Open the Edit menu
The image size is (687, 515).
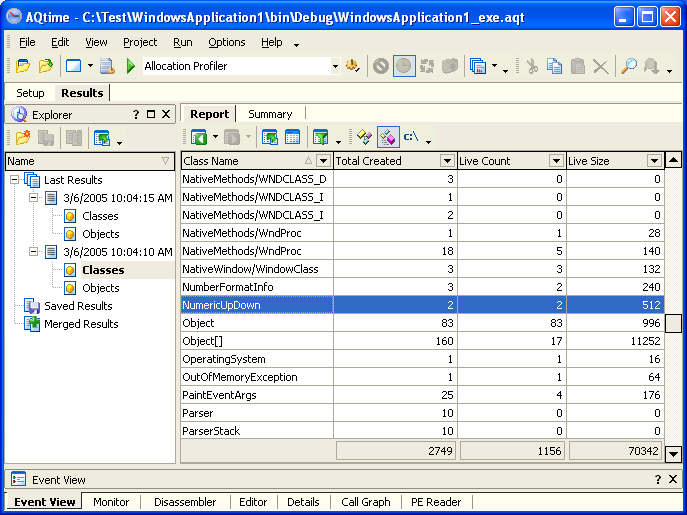(60, 42)
